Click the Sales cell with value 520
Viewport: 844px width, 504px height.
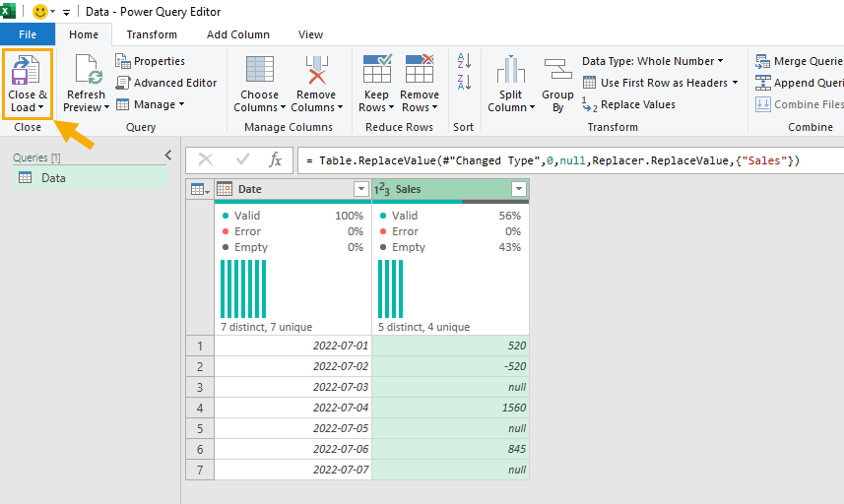(450, 346)
